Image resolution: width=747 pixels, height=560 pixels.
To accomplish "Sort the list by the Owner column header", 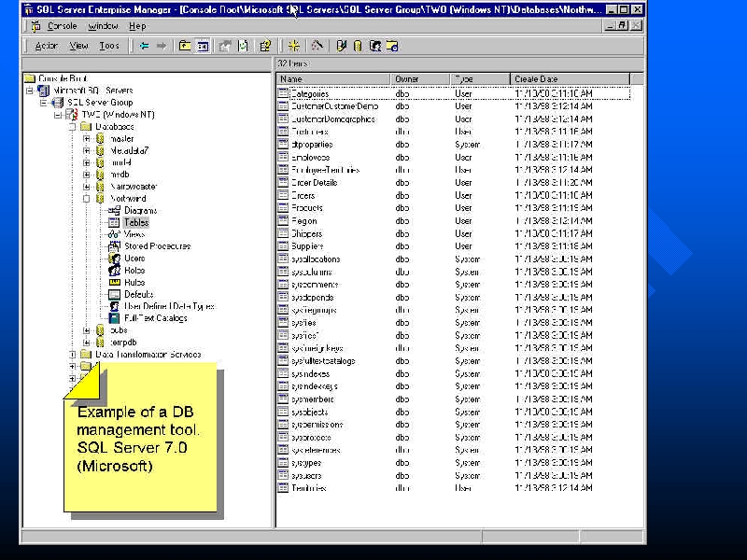I will (420, 79).
